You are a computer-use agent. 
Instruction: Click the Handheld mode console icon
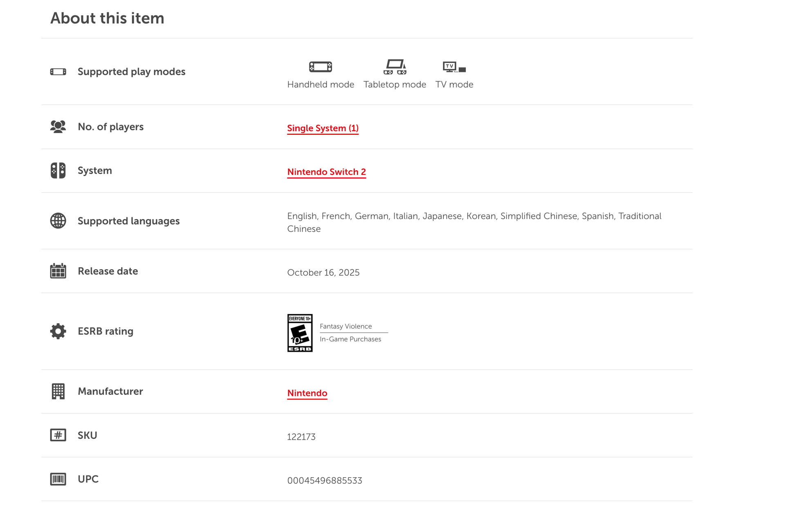[320, 67]
